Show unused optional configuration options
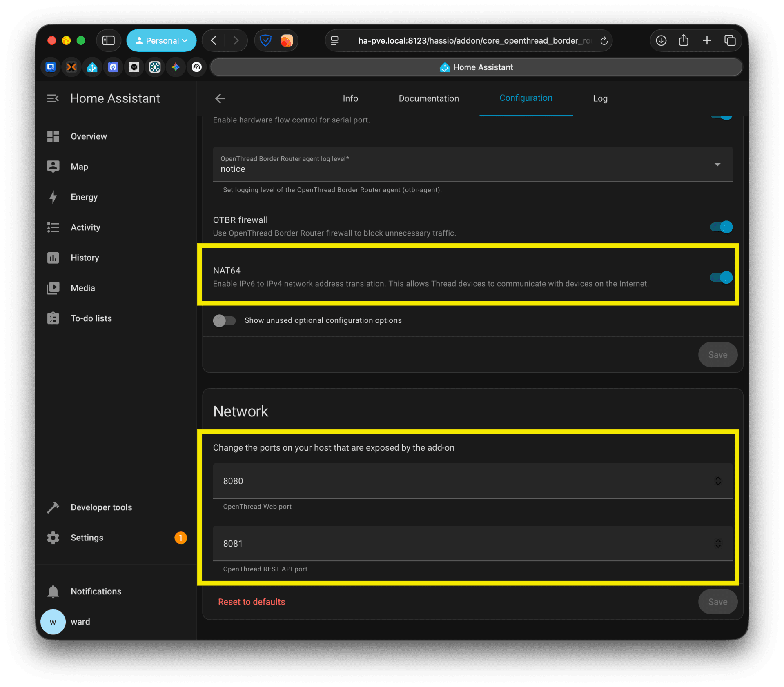Screen dimensions: 784x687 224,320
